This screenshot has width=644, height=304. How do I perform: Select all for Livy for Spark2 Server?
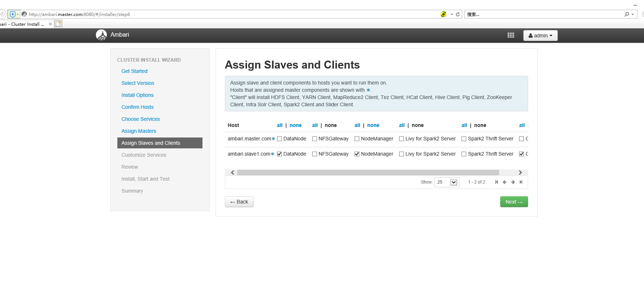402,125
